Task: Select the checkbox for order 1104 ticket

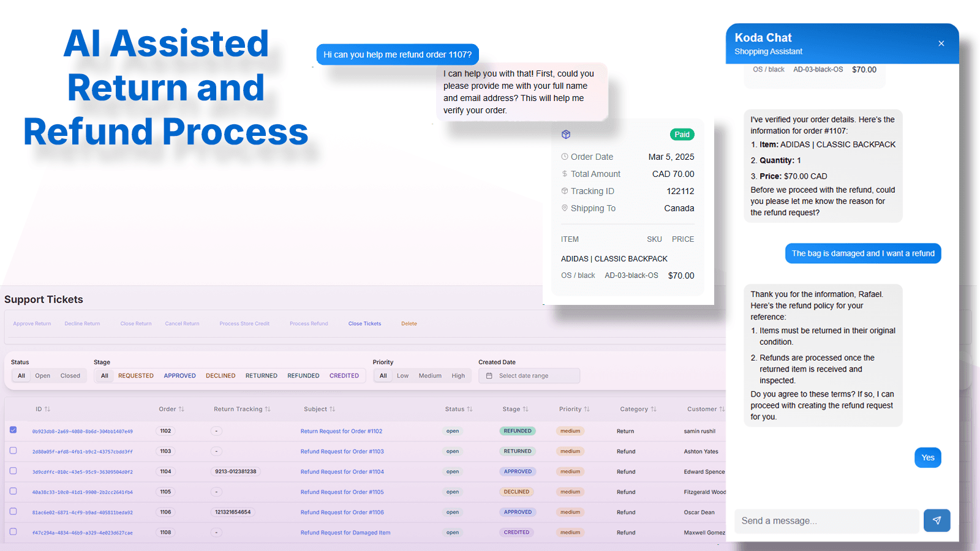Action: coord(13,471)
